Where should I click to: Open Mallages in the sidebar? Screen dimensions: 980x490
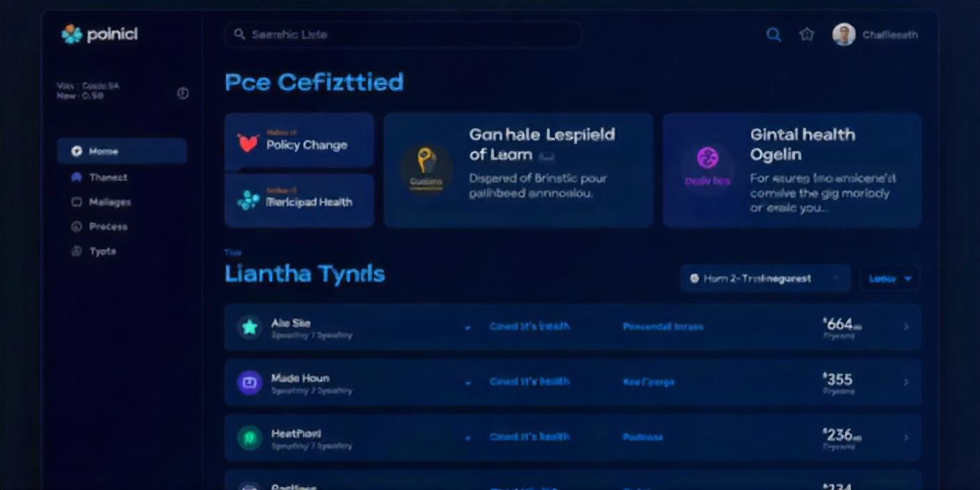click(110, 202)
